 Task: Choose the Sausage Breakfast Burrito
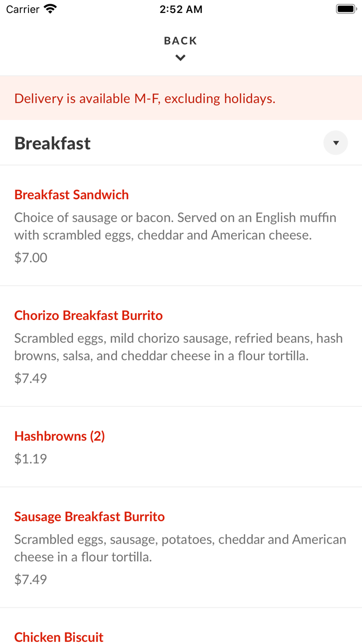[89, 517]
